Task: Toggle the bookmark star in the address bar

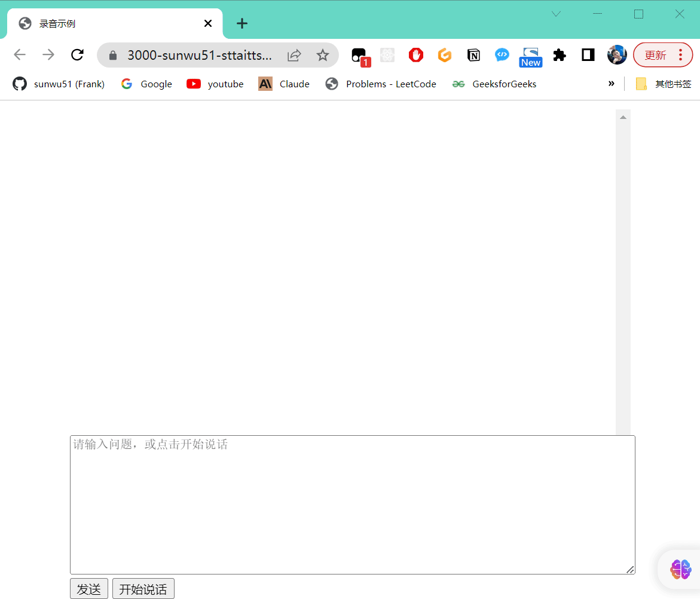Action: (x=323, y=55)
